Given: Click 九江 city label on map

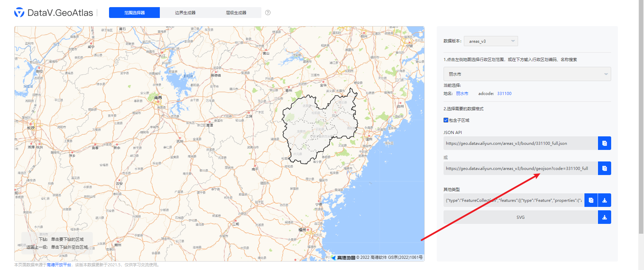Looking at the screenshot, I should (163, 56).
